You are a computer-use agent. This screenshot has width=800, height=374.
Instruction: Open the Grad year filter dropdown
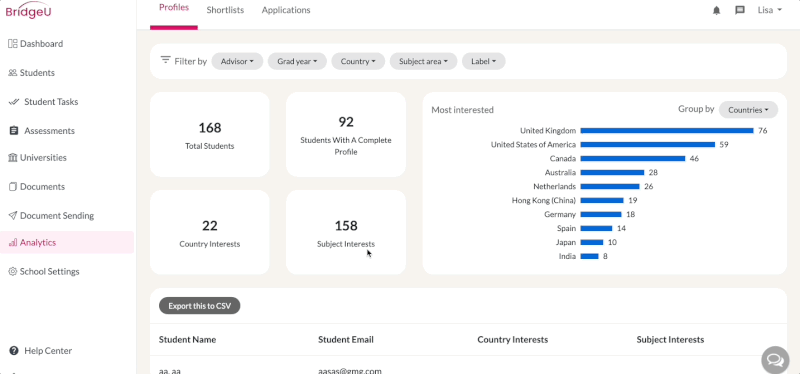[297, 61]
